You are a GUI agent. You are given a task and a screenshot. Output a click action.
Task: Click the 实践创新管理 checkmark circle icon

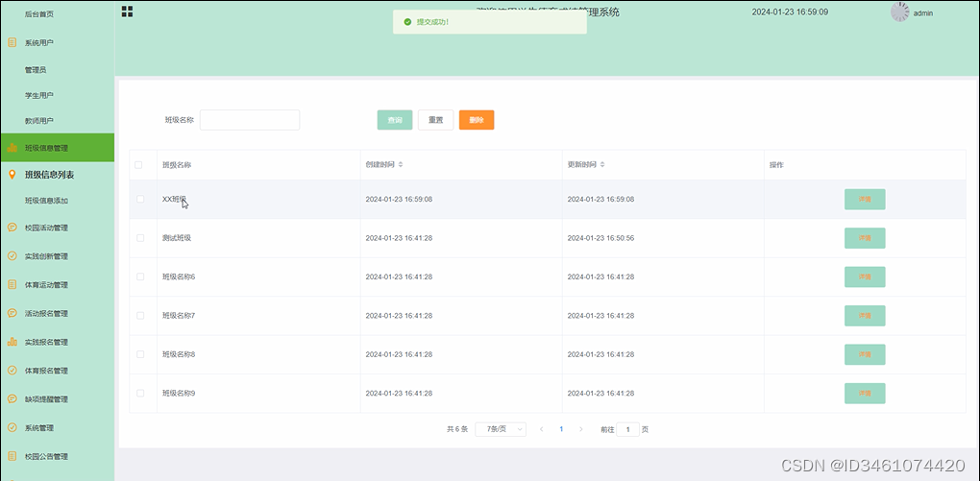(x=12, y=256)
